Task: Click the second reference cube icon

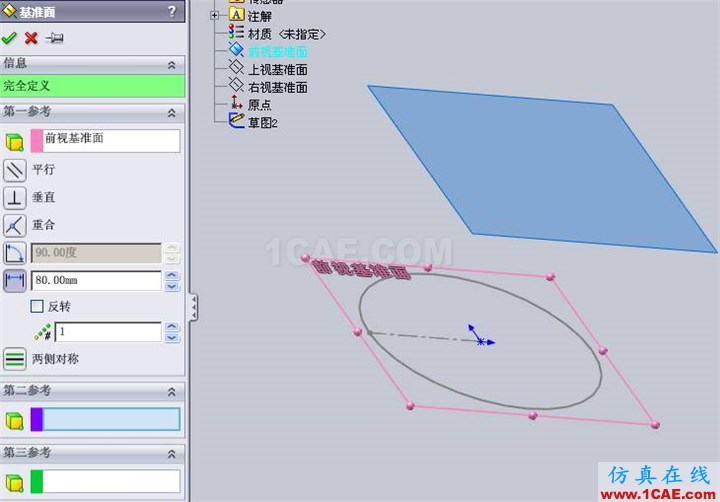Action: 15,420
